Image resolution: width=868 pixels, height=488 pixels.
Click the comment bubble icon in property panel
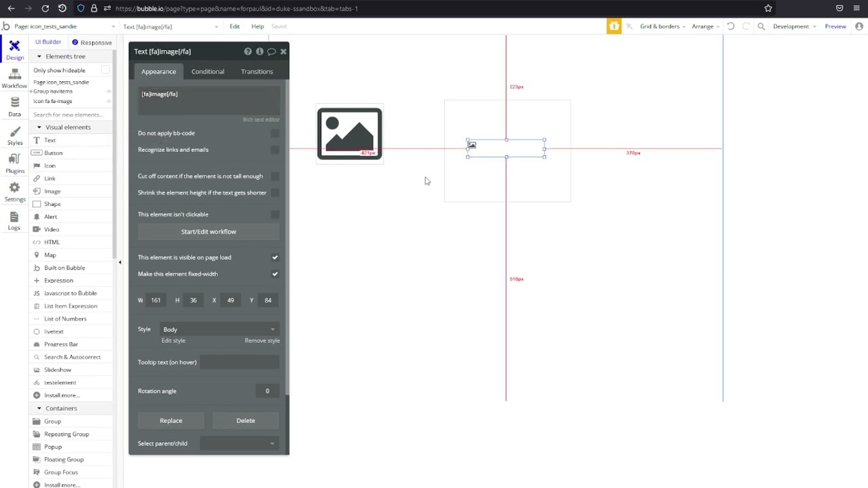click(271, 52)
